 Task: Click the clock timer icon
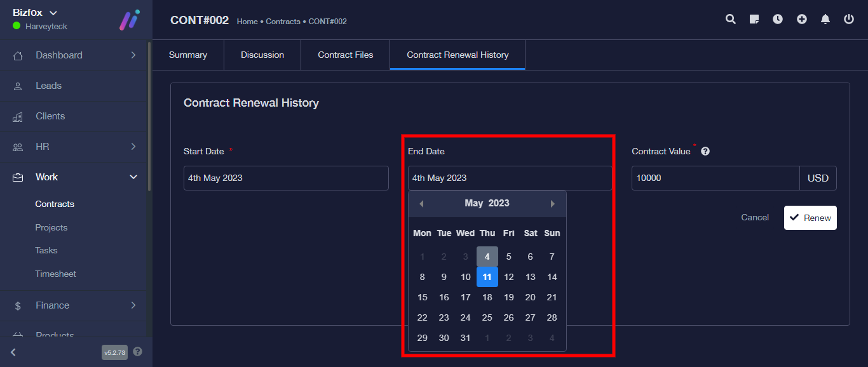pyautogui.click(x=778, y=19)
